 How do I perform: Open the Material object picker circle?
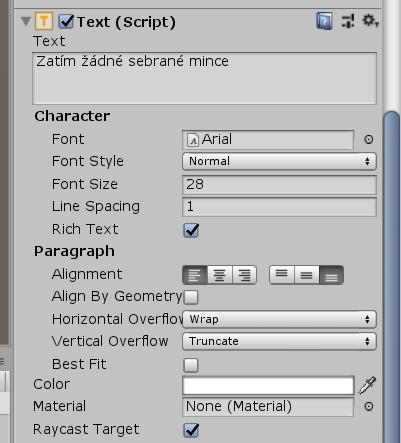(x=369, y=406)
